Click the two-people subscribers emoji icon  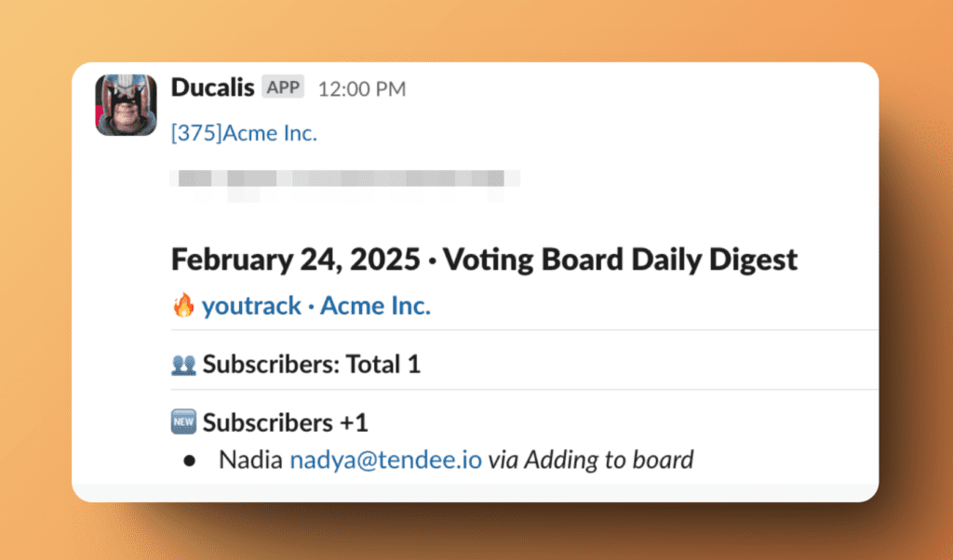(183, 364)
